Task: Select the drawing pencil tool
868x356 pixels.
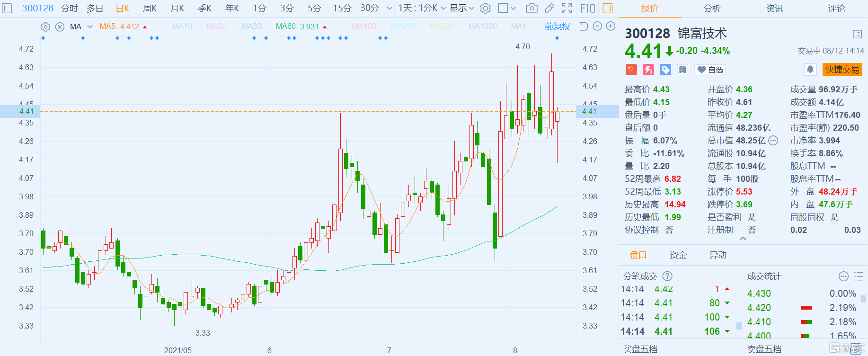Action: click(x=549, y=8)
